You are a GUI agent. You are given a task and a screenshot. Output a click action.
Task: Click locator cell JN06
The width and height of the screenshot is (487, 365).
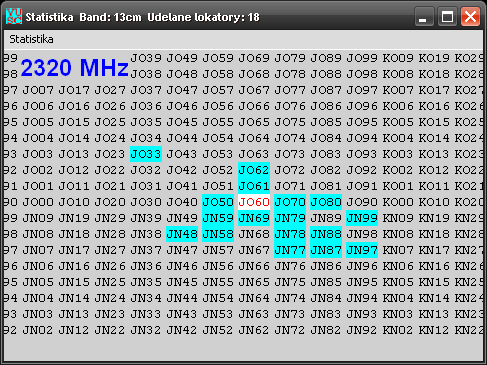tap(38, 266)
